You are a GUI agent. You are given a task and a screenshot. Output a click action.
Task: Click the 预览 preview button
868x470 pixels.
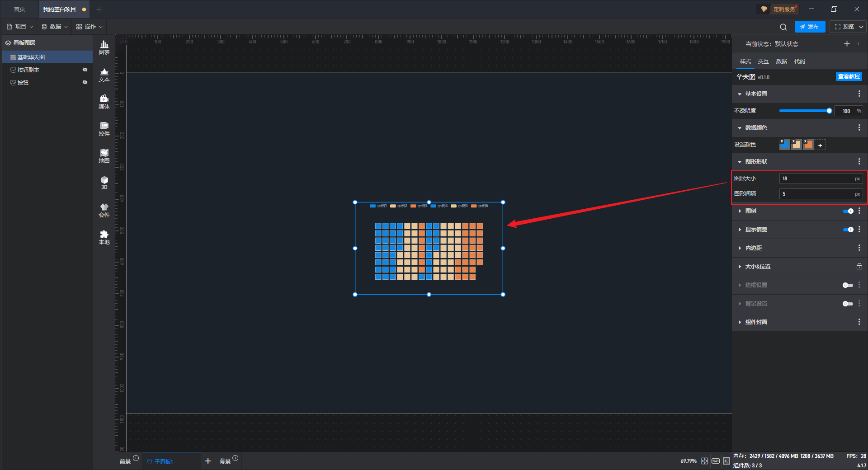[844, 27]
